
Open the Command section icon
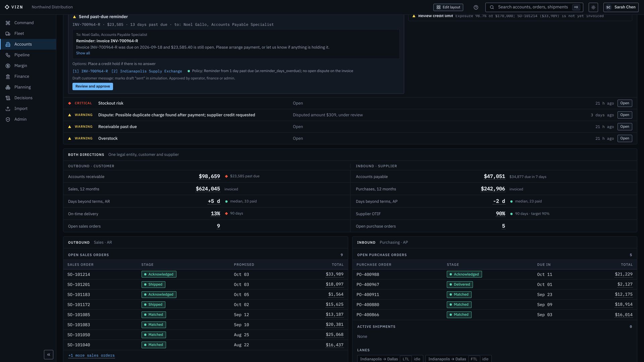tap(8, 23)
